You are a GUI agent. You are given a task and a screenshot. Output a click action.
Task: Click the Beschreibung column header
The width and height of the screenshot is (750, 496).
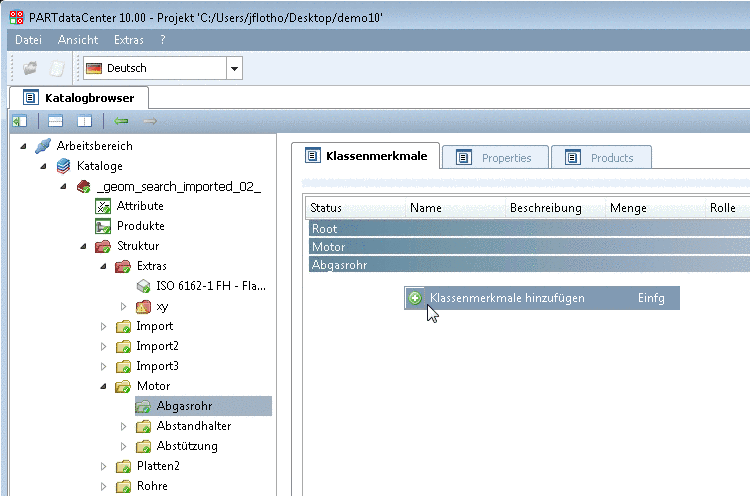[x=555, y=208]
